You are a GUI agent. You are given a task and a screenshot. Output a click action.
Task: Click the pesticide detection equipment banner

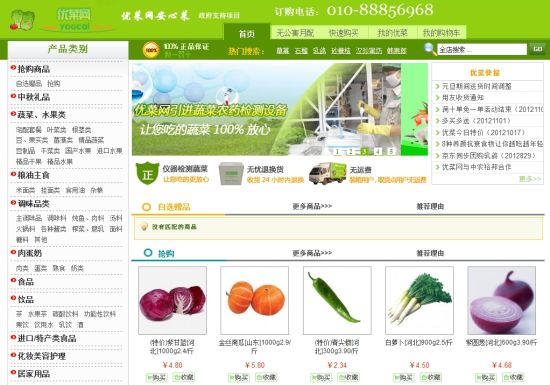tap(280, 109)
